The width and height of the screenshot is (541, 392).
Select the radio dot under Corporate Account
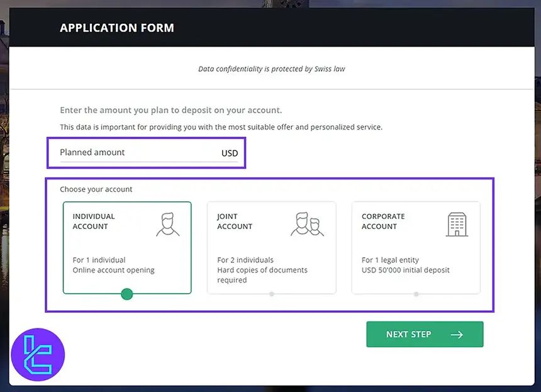coord(416,294)
